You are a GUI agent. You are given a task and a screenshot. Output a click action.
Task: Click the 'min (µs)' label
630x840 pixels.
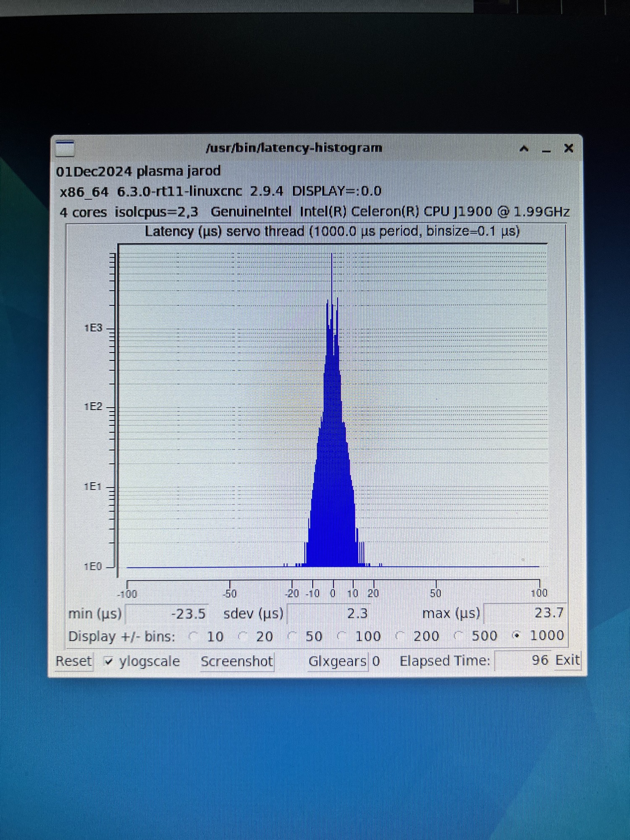95,614
